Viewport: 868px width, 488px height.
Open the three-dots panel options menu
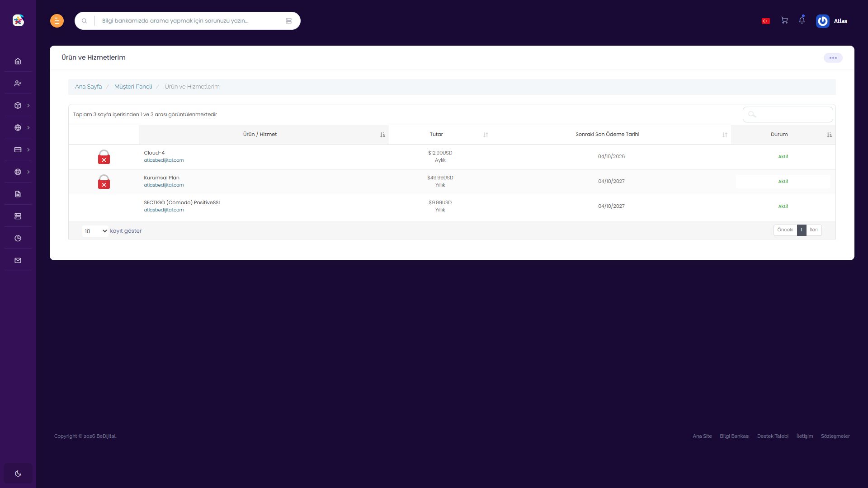(833, 58)
